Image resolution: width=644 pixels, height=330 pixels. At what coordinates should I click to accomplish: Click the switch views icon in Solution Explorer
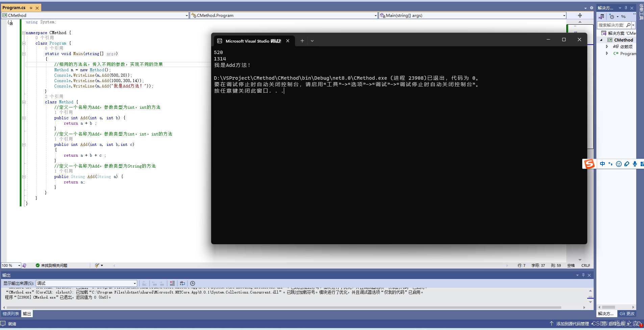coord(601,17)
